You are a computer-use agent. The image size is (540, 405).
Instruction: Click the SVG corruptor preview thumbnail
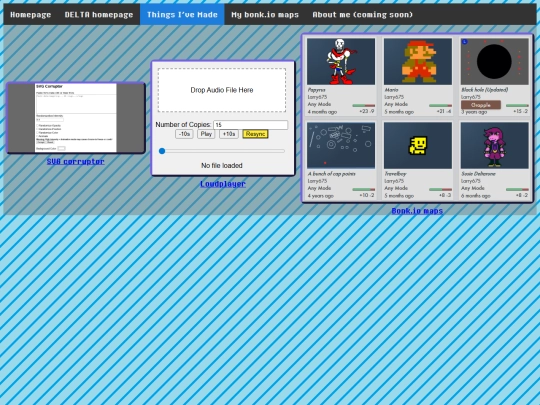tap(76, 118)
